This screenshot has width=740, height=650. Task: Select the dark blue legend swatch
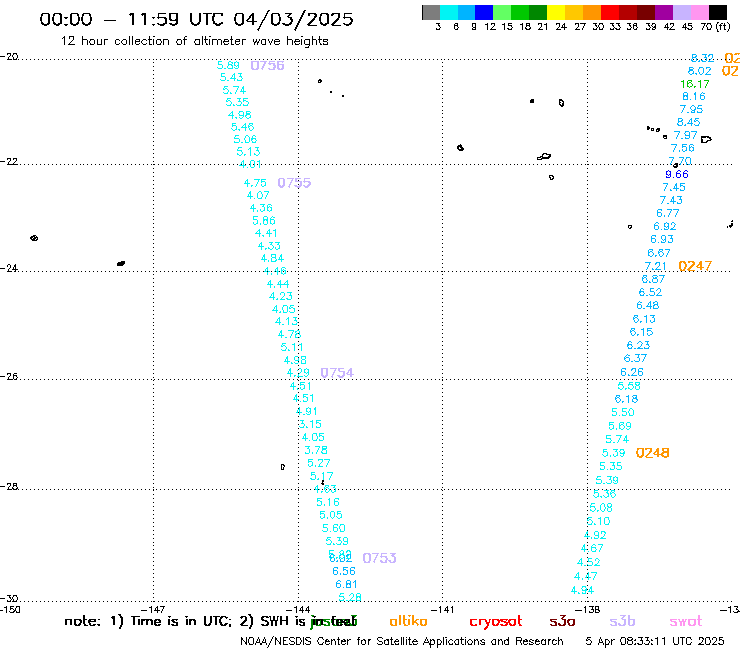point(484,12)
